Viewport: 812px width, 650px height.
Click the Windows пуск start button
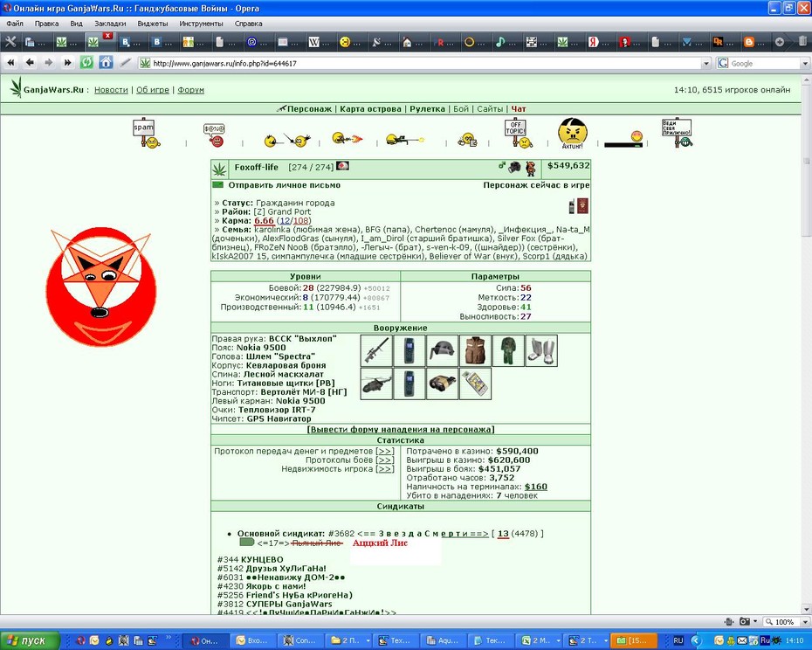coord(29,640)
